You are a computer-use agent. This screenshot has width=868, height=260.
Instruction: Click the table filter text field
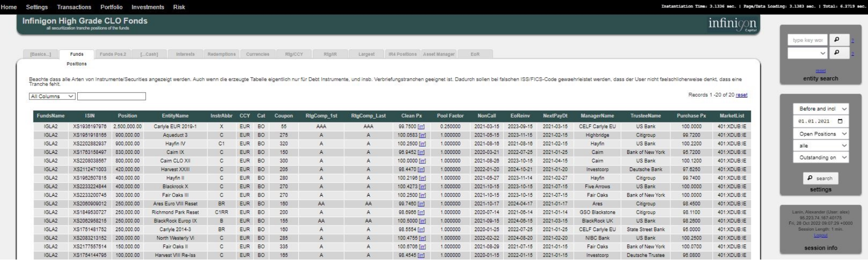pyautogui.click(x=112, y=96)
